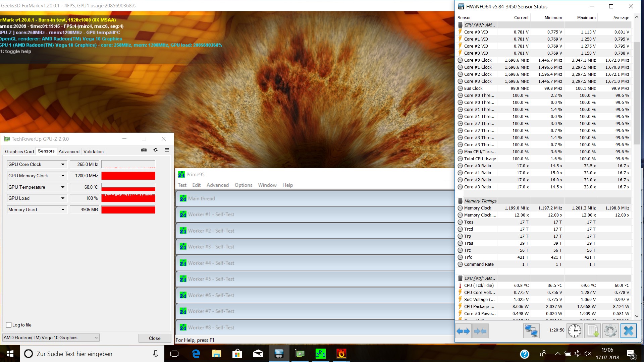
Task: Reset HWiNFO min/max values with clock icon
Action: click(x=575, y=331)
